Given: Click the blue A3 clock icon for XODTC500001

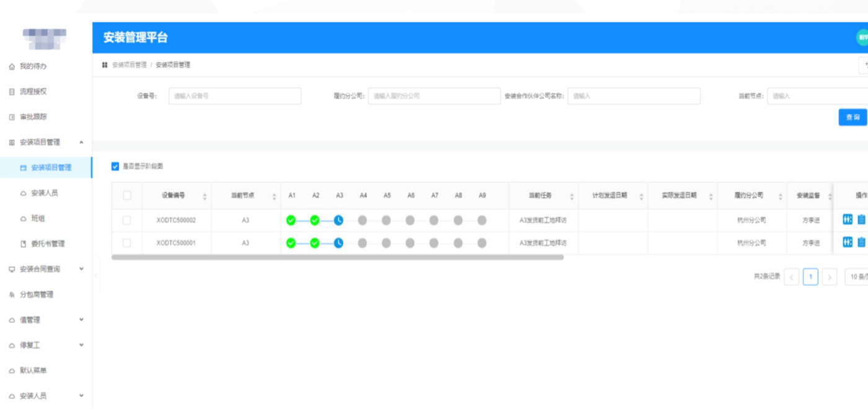Looking at the screenshot, I should click(339, 243).
